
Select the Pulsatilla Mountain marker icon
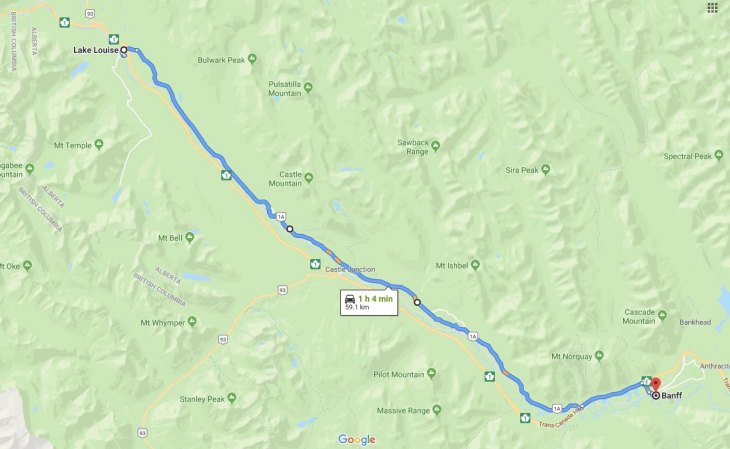(308, 88)
